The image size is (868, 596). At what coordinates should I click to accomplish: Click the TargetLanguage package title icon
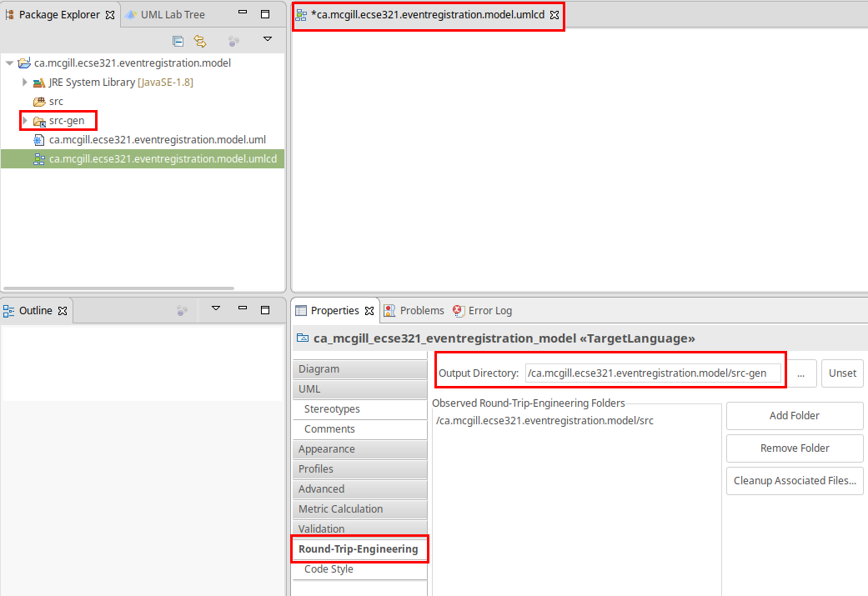(302, 338)
